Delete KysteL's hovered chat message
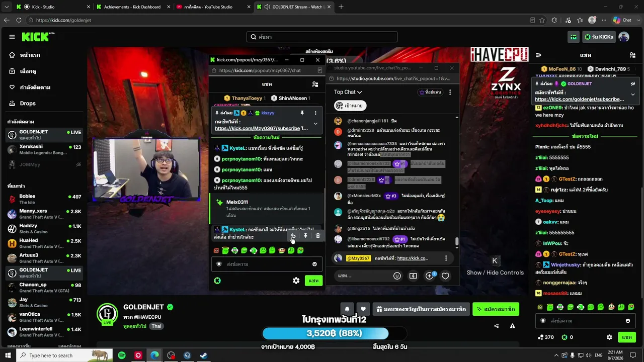The height and width of the screenshot is (362, 644). click(x=317, y=236)
